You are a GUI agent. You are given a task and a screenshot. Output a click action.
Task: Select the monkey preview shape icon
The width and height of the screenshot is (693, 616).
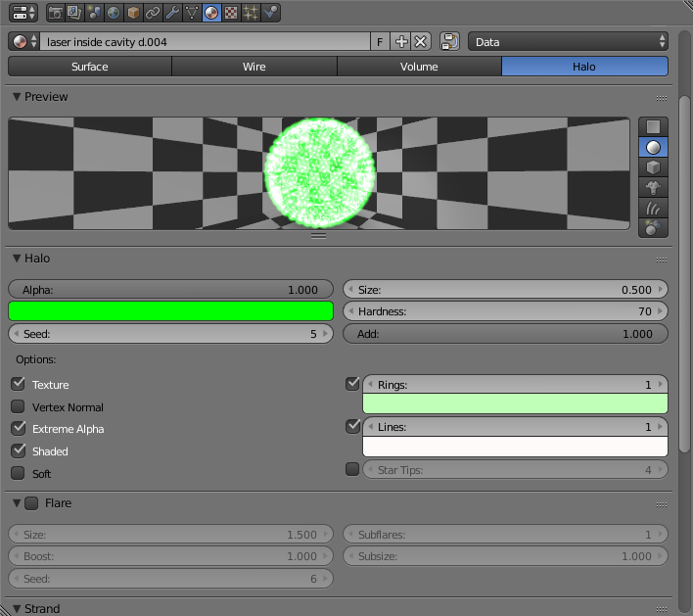[653, 187]
